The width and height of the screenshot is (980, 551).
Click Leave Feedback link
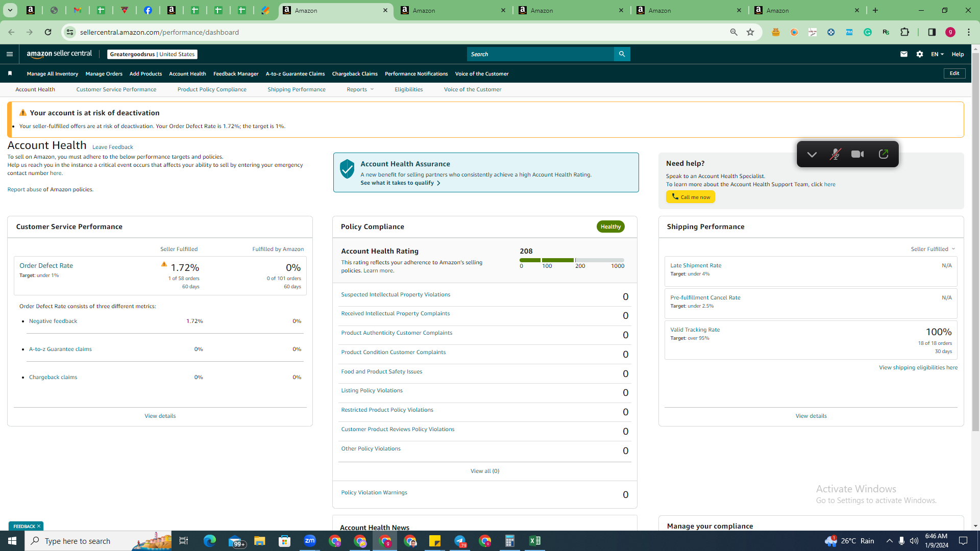(x=112, y=147)
